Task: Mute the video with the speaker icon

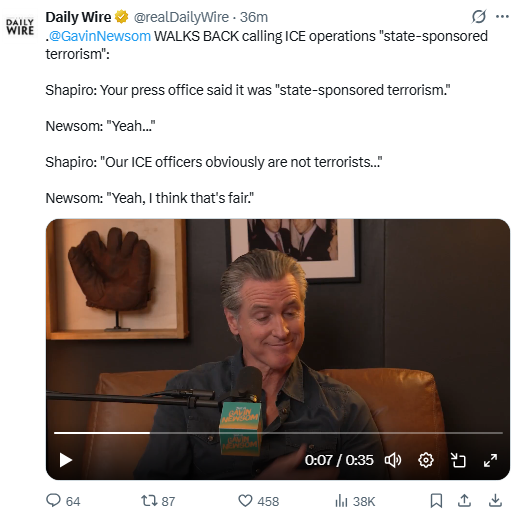Action: click(393, 460)
